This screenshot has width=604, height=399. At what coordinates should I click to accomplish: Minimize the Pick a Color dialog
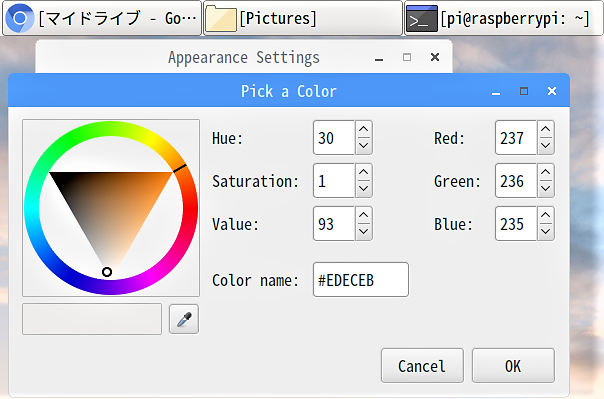[x=496, y=92]
